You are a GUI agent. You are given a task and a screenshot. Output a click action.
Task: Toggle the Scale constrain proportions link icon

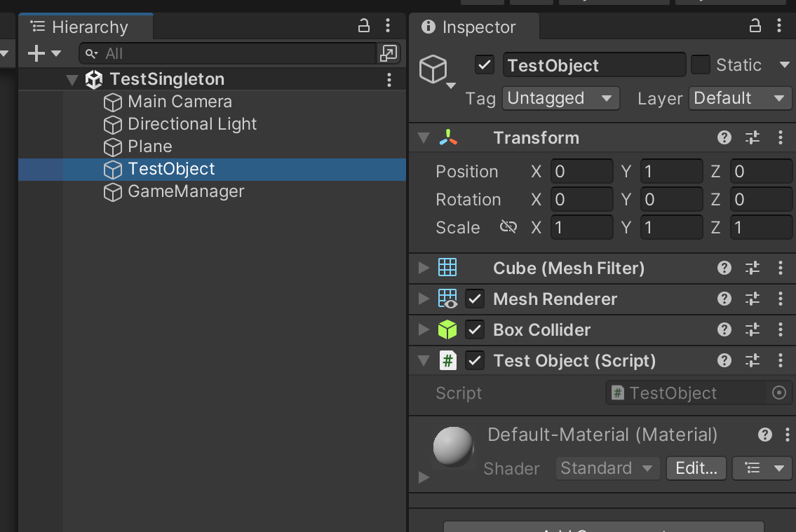pos(508,227)
